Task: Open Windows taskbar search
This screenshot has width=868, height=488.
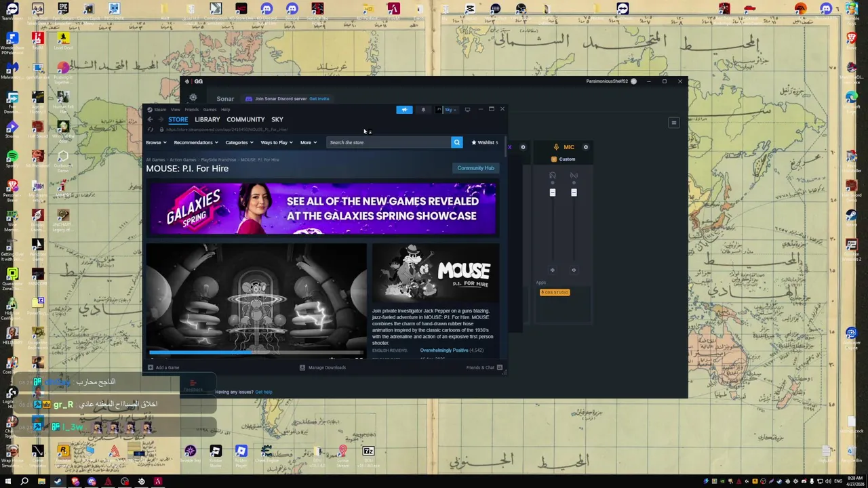Action: [x=24, y=481]
